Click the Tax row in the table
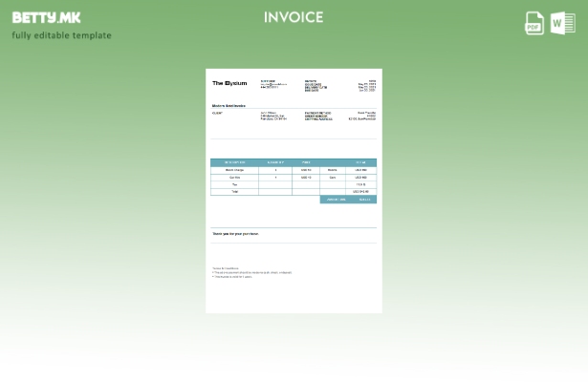The height and width of the screenshot is (382, 588). [x=293, y=184]
